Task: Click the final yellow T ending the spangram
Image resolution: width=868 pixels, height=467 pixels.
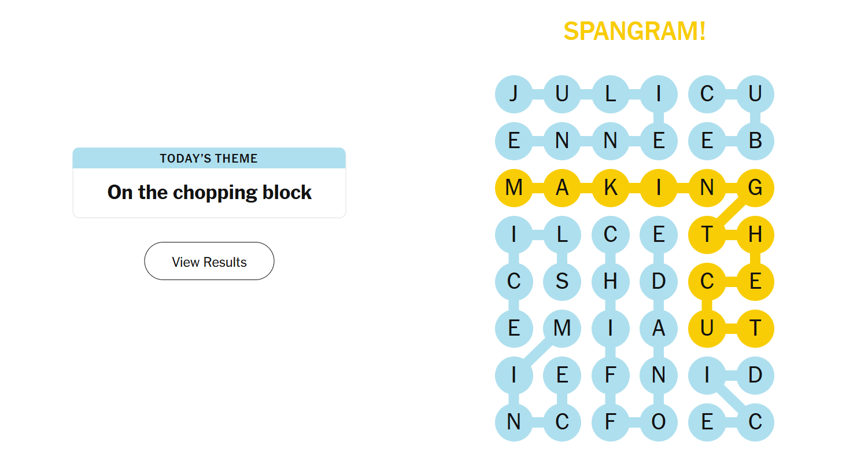Action: click(x=755, y=329)
